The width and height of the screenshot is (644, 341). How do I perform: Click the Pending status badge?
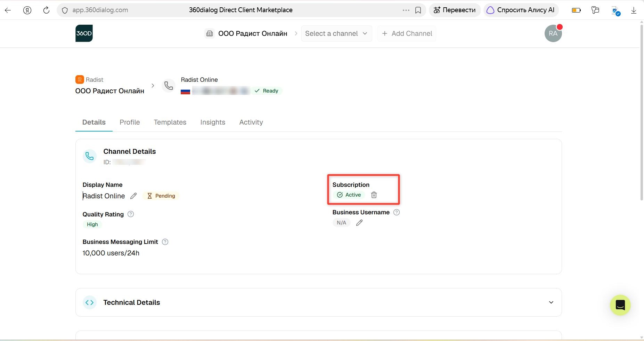point(161,196)
